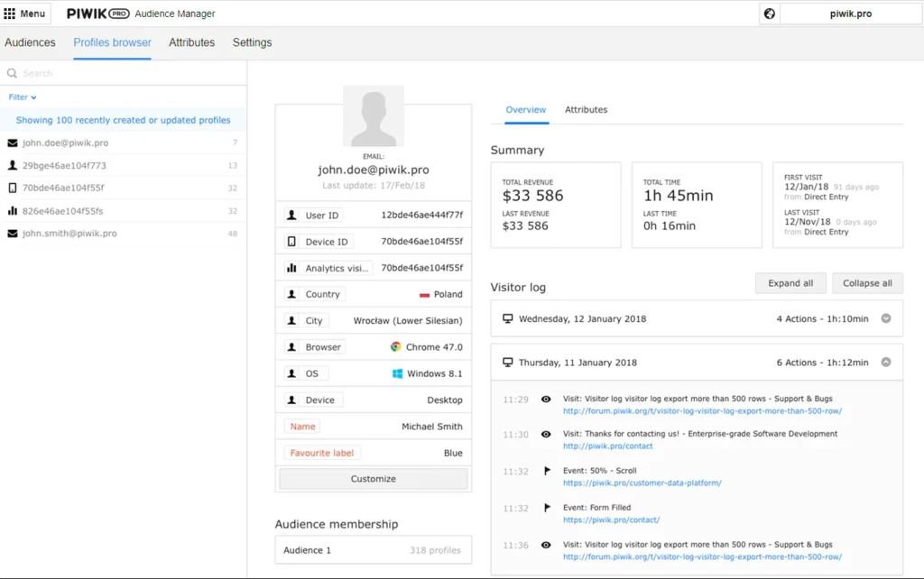Image resolution: width=924 pixels, height=579 pixels.
Task: Click the flag icon for 50% Scroll event
Action: [x=546, y=471]
